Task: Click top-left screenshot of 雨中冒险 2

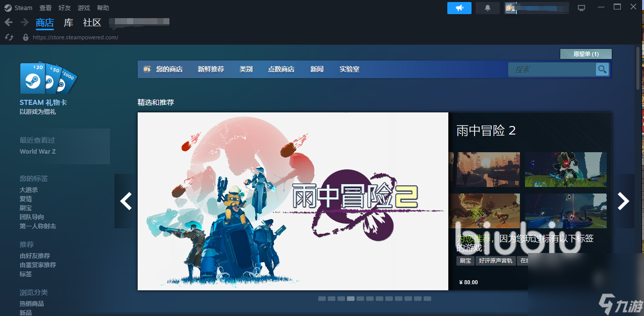Action: [484, 169]
